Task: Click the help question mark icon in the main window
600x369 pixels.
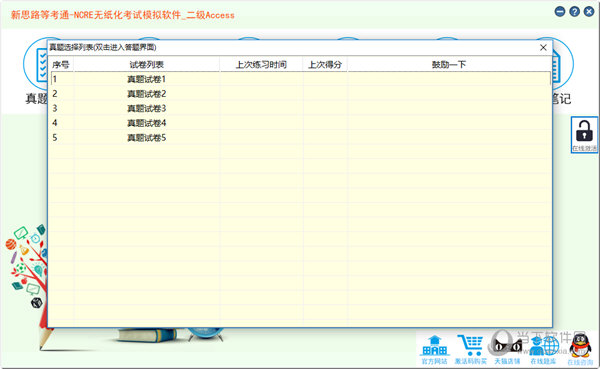Action: tap(574, 12)
